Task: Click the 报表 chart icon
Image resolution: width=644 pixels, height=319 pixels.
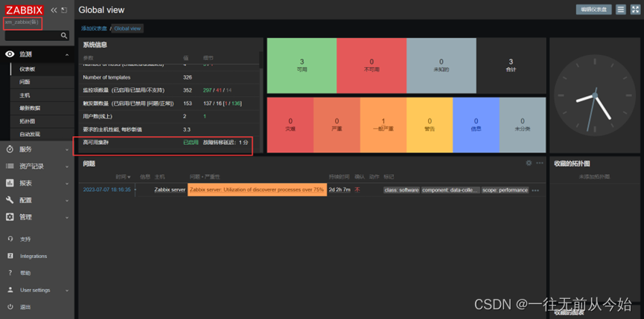Action: click(x=10, y=183)
